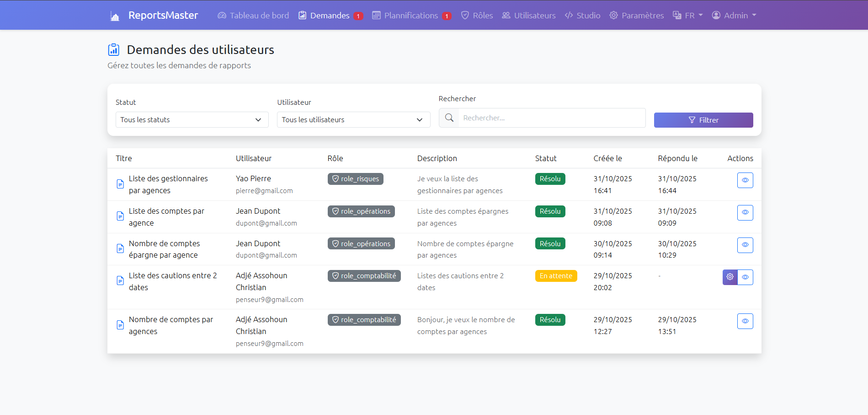
Task: Click the gear icon for the pending request
Action: coord(730,277)
